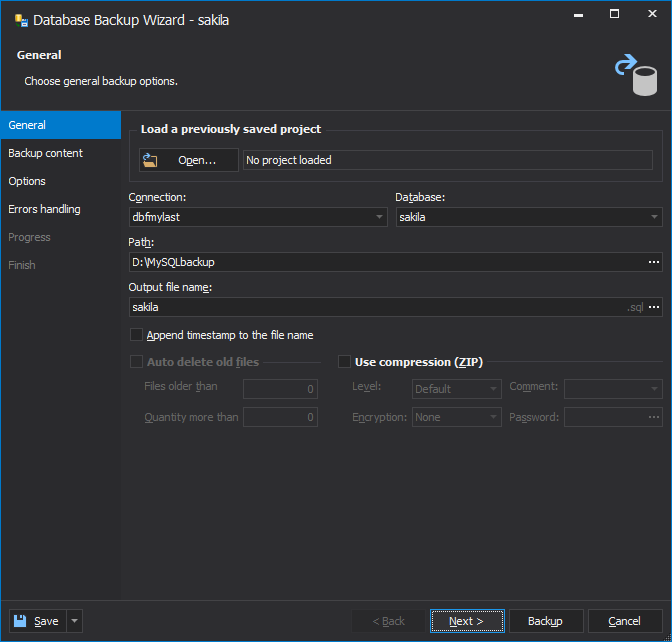Click the '.sql' extension text
Viewport: 672px width, 642px height.
coord(635,307)
